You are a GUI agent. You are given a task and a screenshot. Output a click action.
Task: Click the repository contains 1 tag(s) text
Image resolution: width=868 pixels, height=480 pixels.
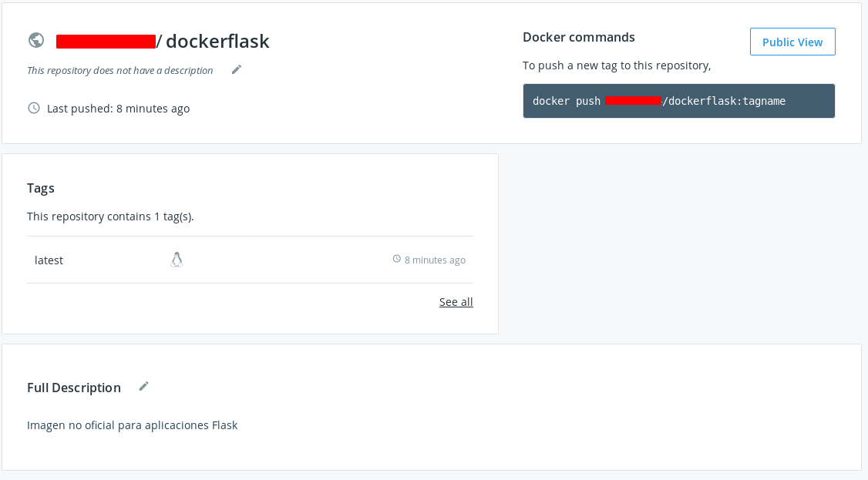[110, 217]
